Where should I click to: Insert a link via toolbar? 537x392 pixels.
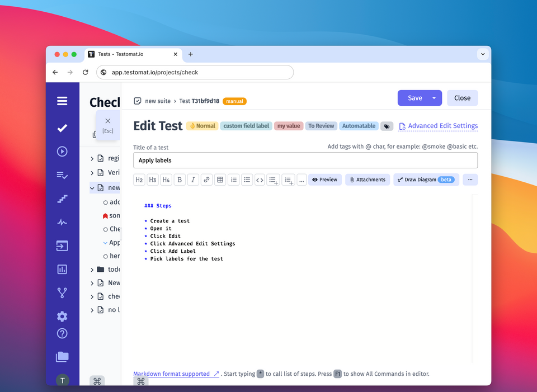tap(206, 180)
